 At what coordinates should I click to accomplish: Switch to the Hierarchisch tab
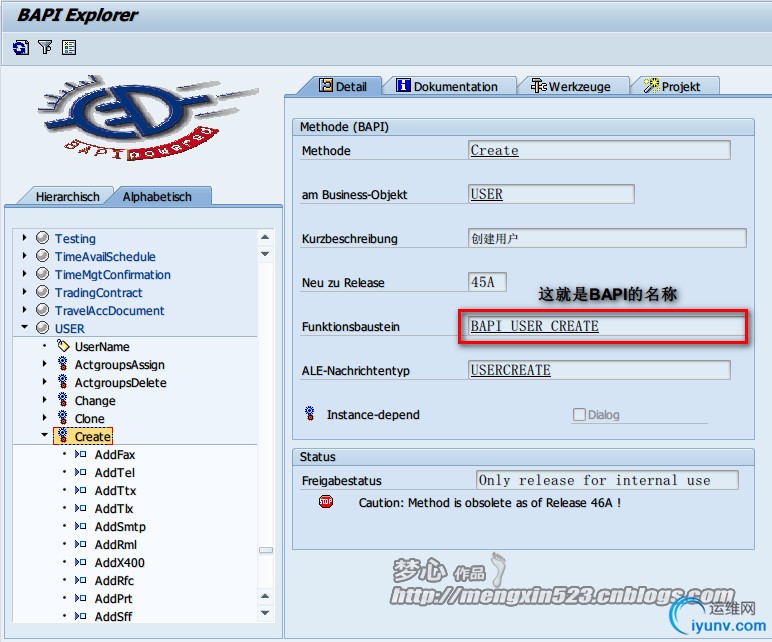click(67, 196)
